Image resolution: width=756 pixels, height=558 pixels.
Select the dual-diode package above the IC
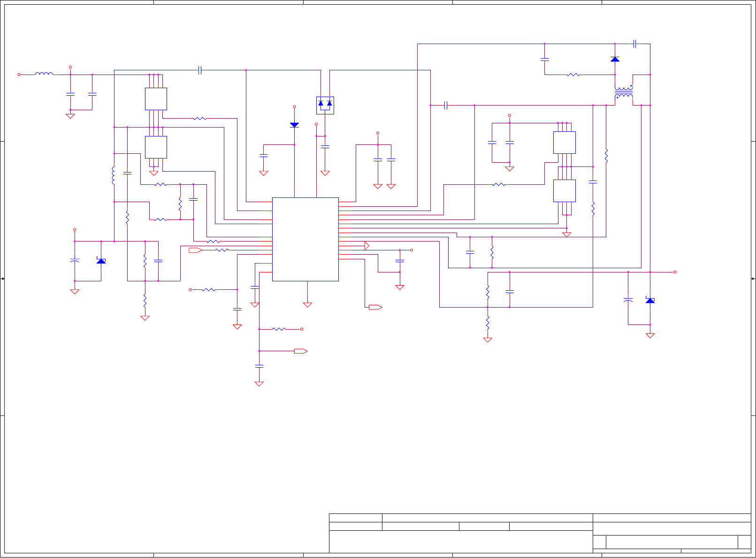coord(325,105)
